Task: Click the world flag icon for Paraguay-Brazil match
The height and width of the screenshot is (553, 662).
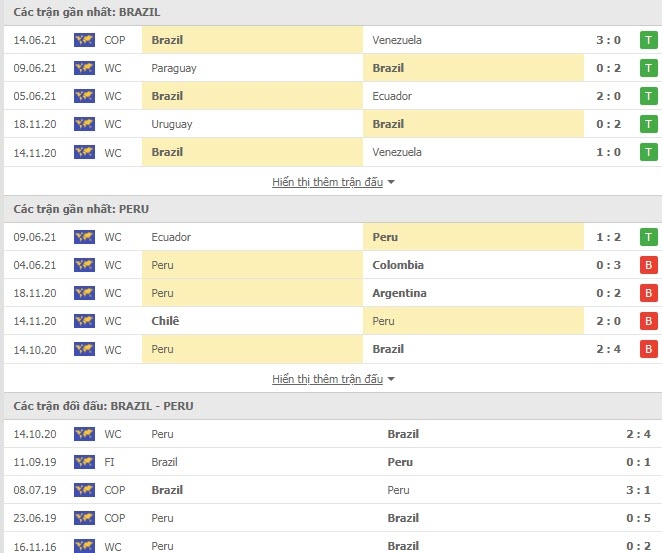Action: click(84, 68)
